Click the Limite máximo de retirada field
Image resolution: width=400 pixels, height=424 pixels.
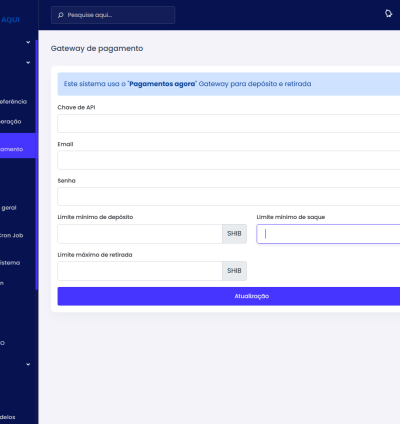tap(140, 271)
